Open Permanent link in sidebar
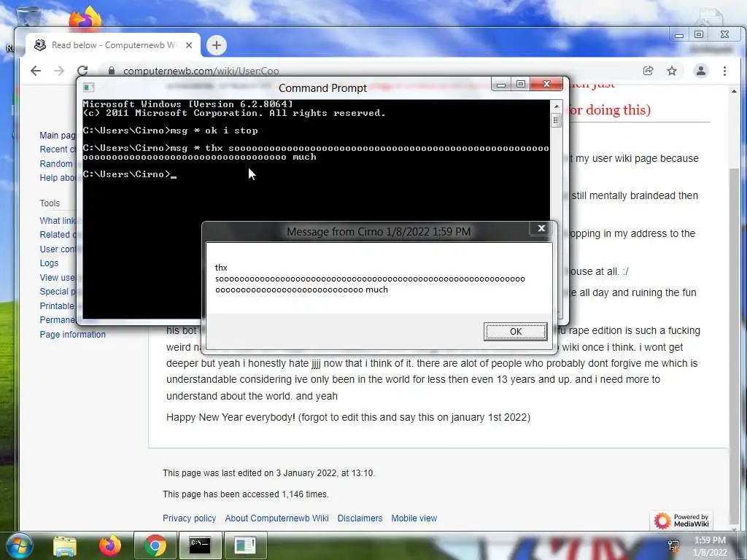The height and width of the screenshot is (560, 747). (58, 319)
